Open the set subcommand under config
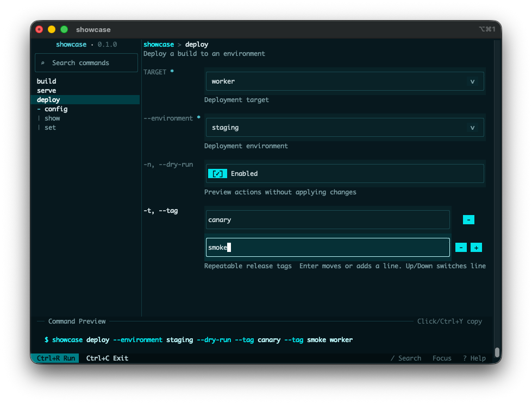The height and width of the screenshot is (404, 532). pos(50,128)
